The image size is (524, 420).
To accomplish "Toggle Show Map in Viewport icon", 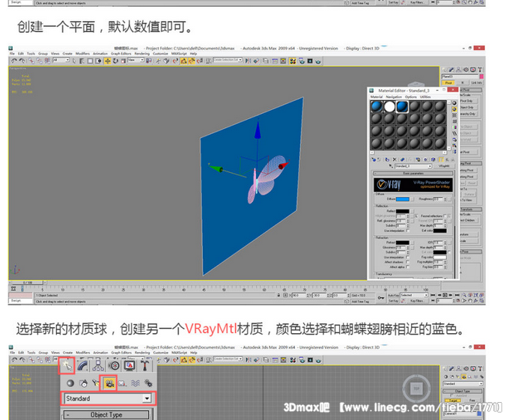I will coord(433,159).
